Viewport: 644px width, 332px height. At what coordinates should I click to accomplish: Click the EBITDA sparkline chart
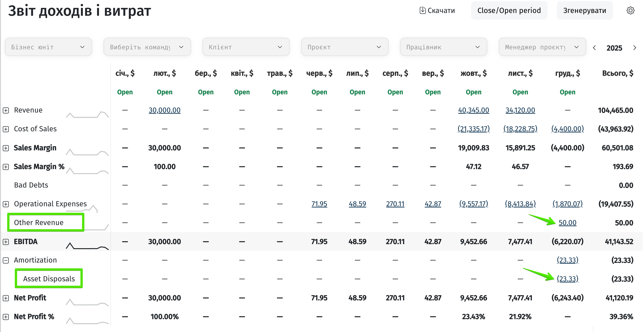tap(87, 246)
